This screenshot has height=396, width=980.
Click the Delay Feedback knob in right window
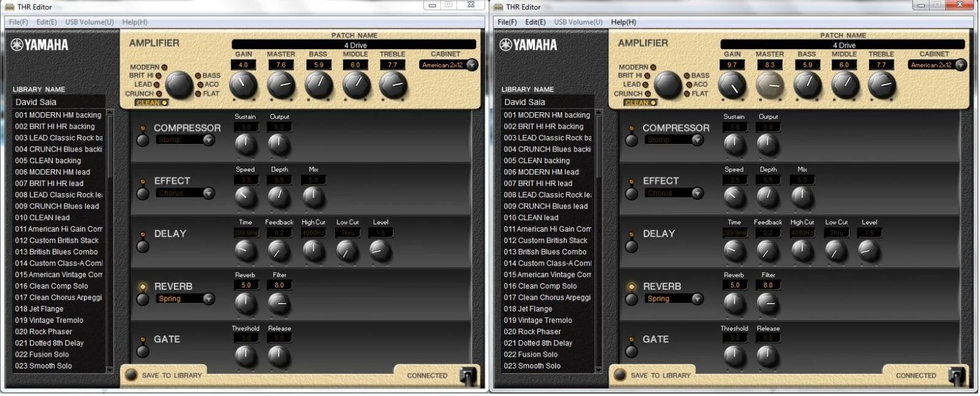pos(768,250)
